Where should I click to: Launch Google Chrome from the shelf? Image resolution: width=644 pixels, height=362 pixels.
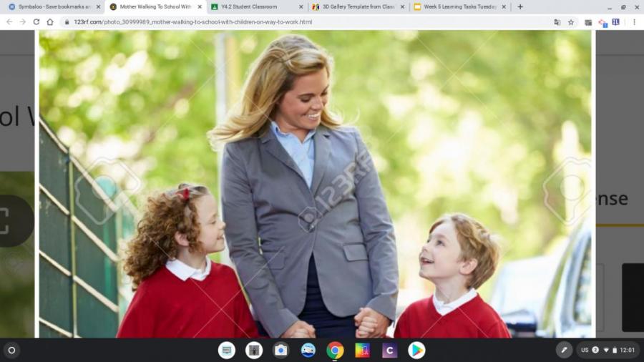click(x=335, y=350)
